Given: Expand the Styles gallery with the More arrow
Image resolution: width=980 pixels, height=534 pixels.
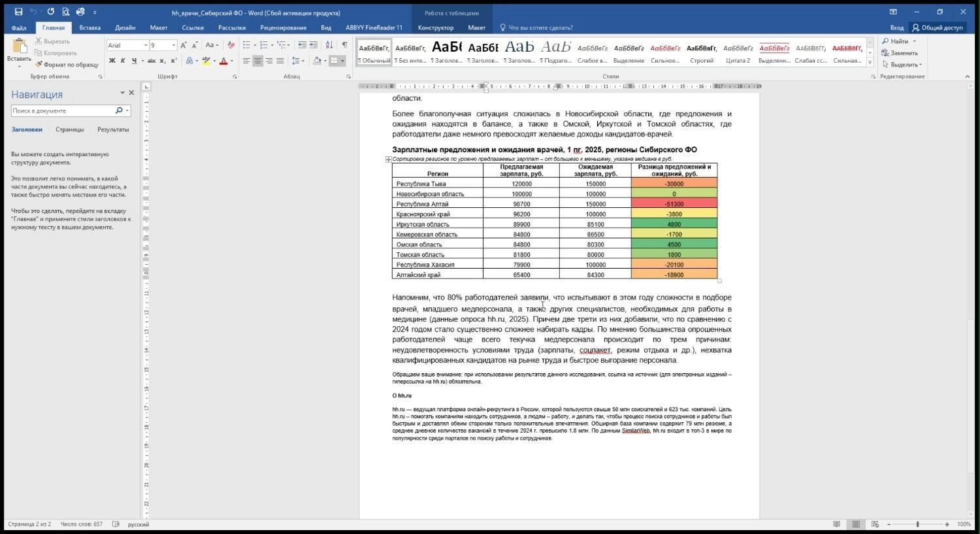Looking at the screenshot, I should tap(870, 62).
